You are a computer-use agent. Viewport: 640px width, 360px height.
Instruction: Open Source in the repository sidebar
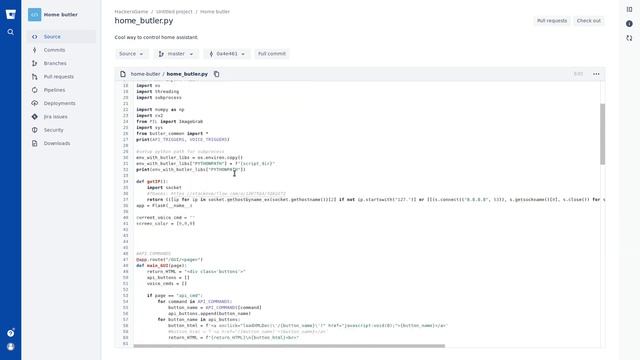[62, 37]
